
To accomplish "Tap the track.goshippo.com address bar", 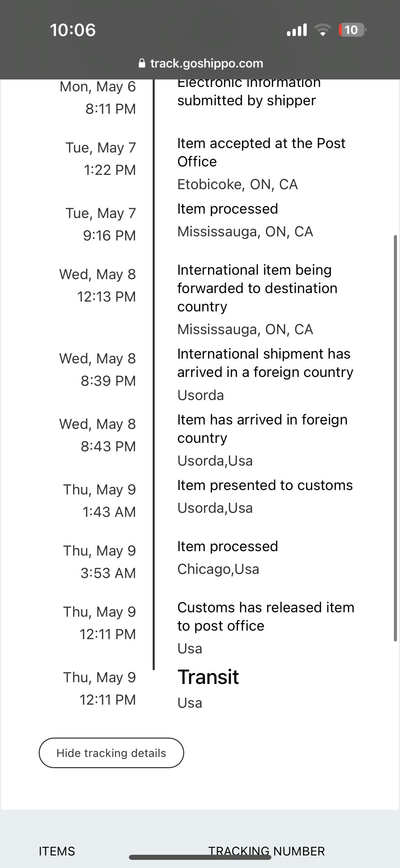I will click(x=206, y=64).
